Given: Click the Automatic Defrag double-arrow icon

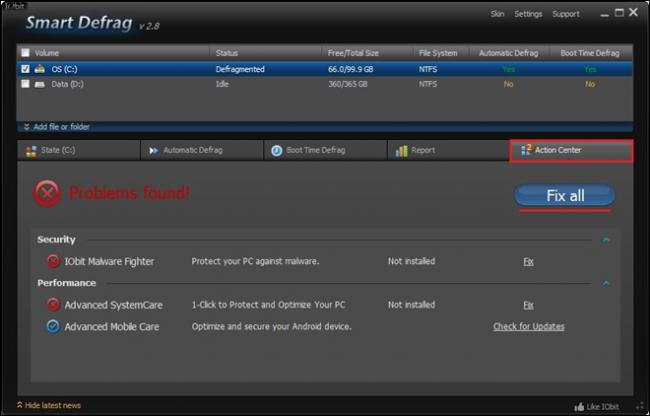Looking at the screenshot, I should pyautogui.click(x=154, y=150).
